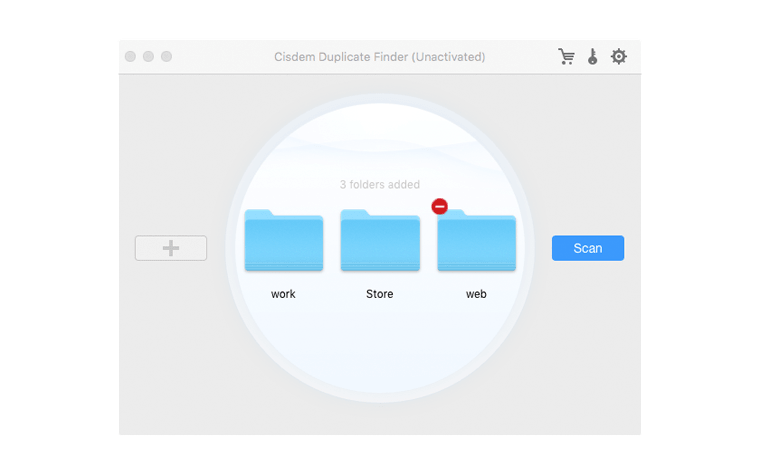Image resolution: width=760 pixels, height=474 pixels.
Task: Click the key activation icon
Action: coord(592,57)
